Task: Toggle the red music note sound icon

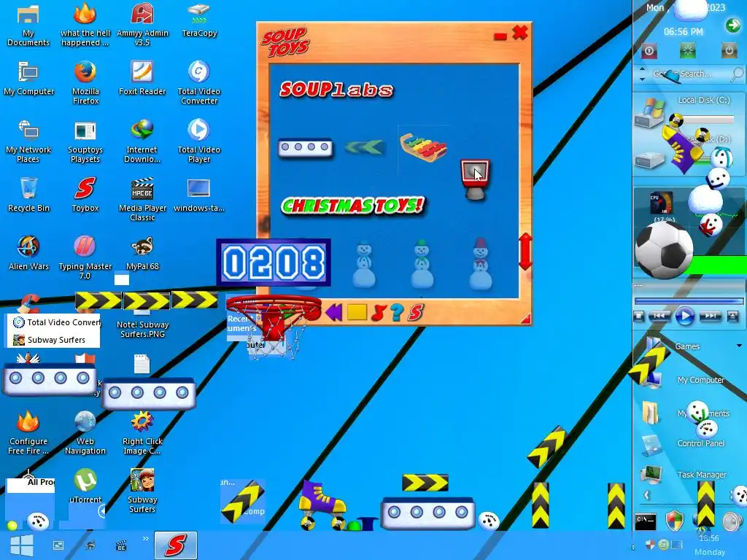Action: click(378, 312)
